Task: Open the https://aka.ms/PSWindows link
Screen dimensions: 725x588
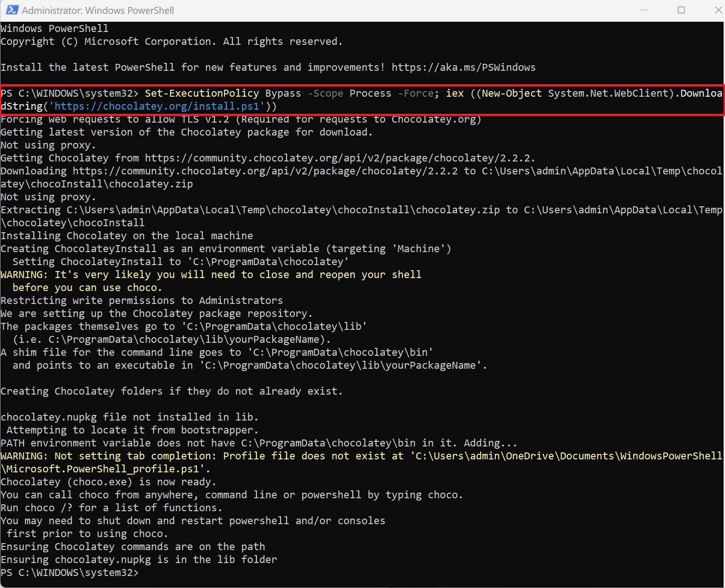Action: [463, 68]
